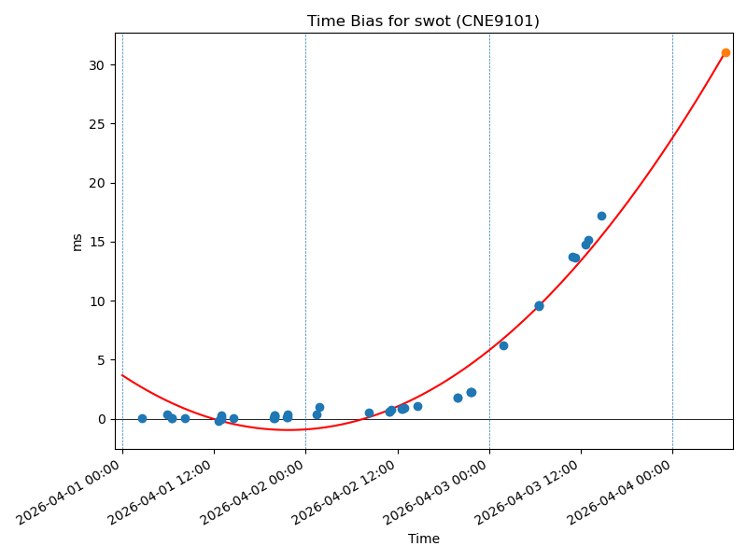This screenshot has height=560, width=747.
Task: Click the y-axis tick label 25
Action: point(96,124)
